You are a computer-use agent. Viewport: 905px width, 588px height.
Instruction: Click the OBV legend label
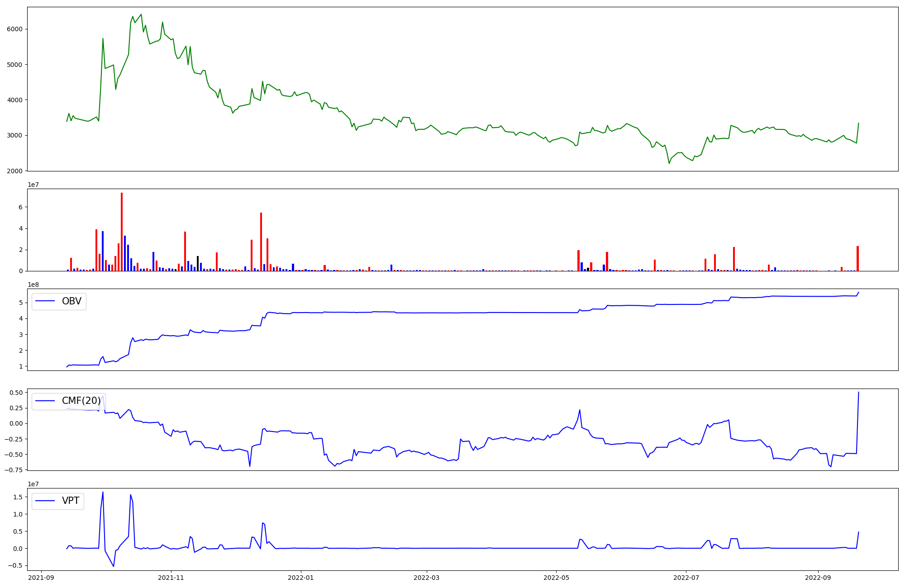(x=71, y=301)
